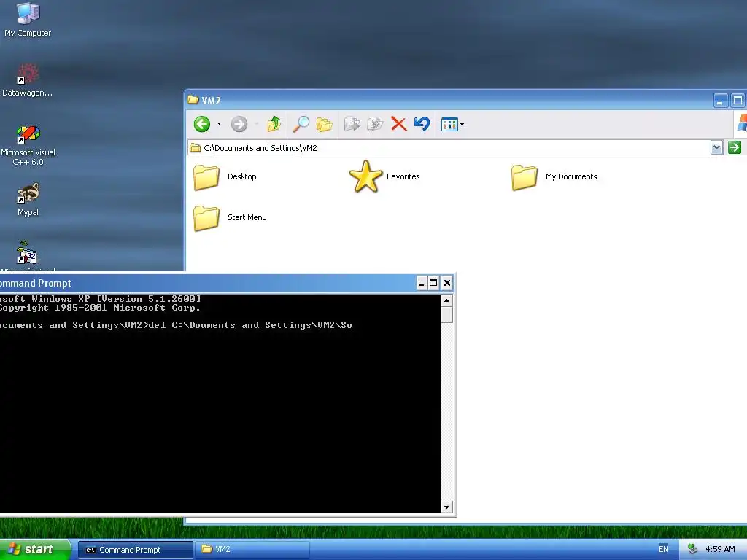The width and height of the screenshot is (747, 560).
Task: Maximize the VM2 Explorer window
Action: point(738,101)
